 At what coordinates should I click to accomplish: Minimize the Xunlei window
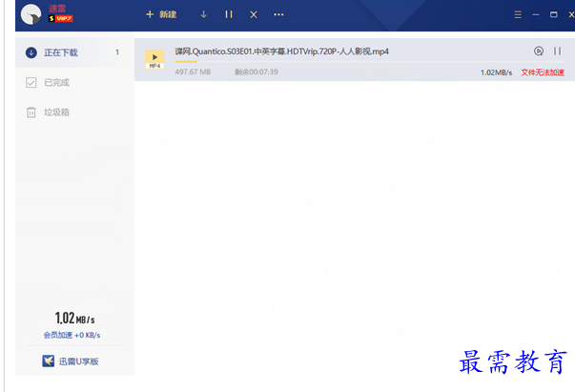point(536,14)
